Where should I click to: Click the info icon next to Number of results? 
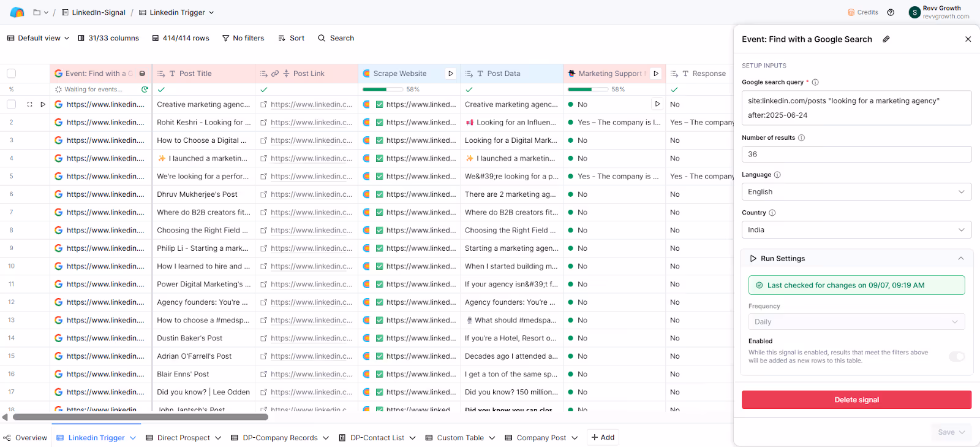tap(801, 138)
